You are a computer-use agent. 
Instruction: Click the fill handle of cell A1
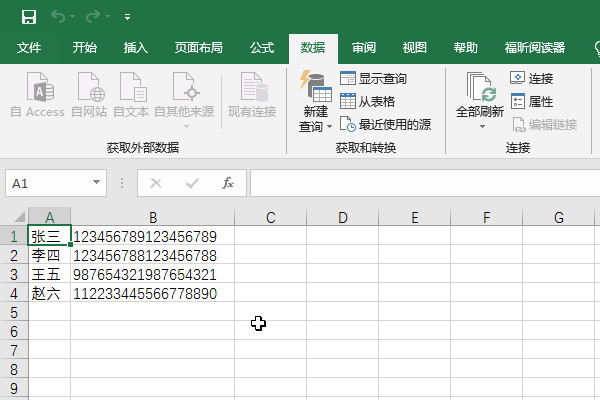[70, 244]
